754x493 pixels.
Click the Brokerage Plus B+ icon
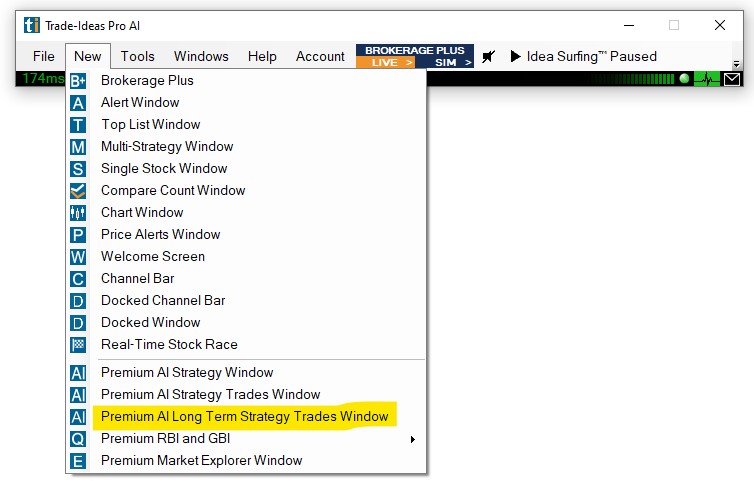[79, 81]
